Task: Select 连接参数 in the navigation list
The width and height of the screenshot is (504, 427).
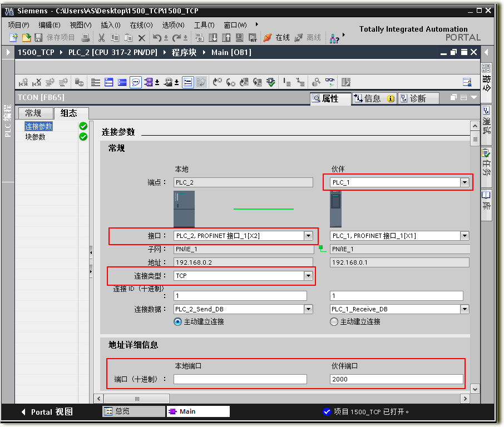Action: (x=38, y=127)
